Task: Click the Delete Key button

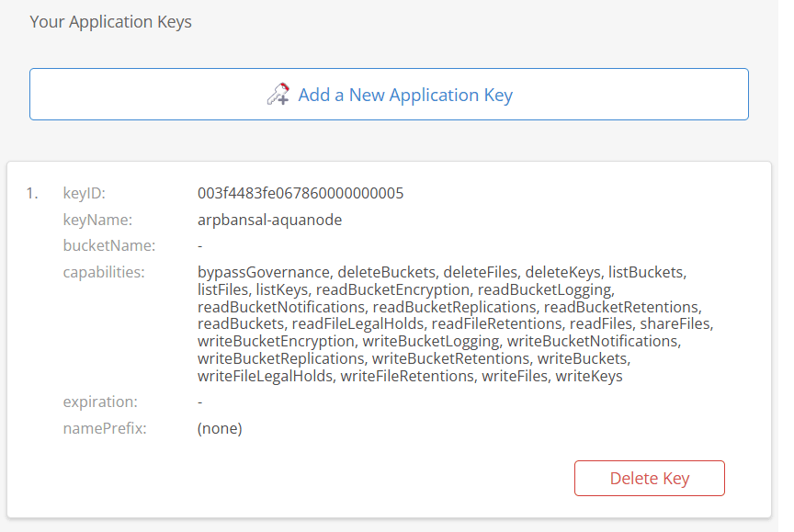Action: point(649,478)
